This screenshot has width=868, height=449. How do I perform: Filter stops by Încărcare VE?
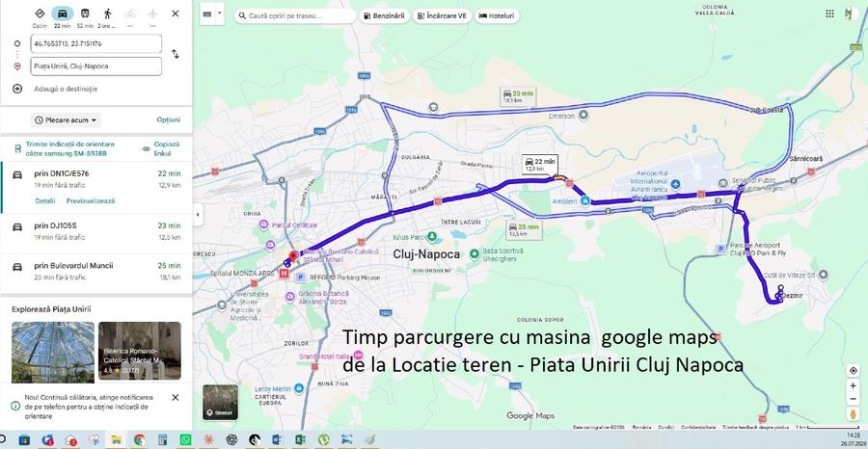tap(443, 16)
